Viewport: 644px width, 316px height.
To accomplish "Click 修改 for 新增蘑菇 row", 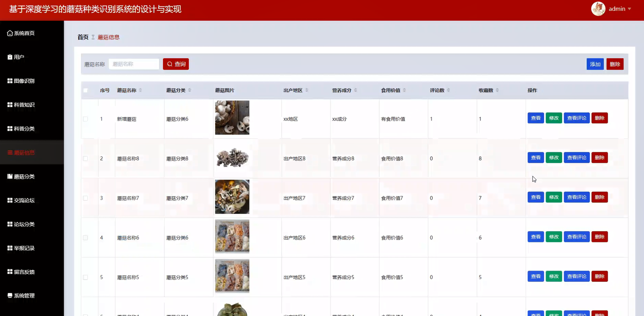I will tap(554, 118).
